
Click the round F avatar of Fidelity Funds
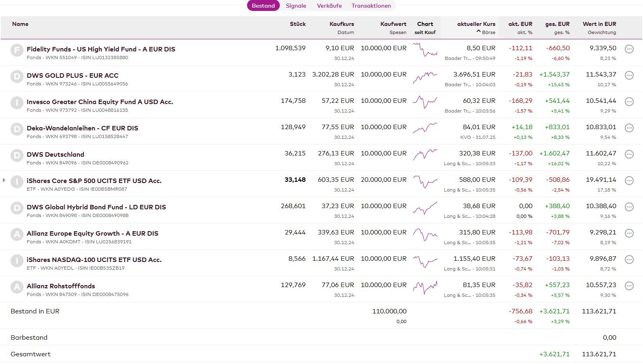(x=17, y=50)
